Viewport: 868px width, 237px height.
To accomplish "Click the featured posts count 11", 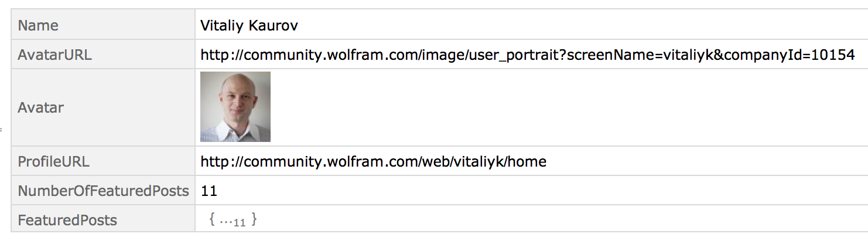I will click(x=209, y=191).
